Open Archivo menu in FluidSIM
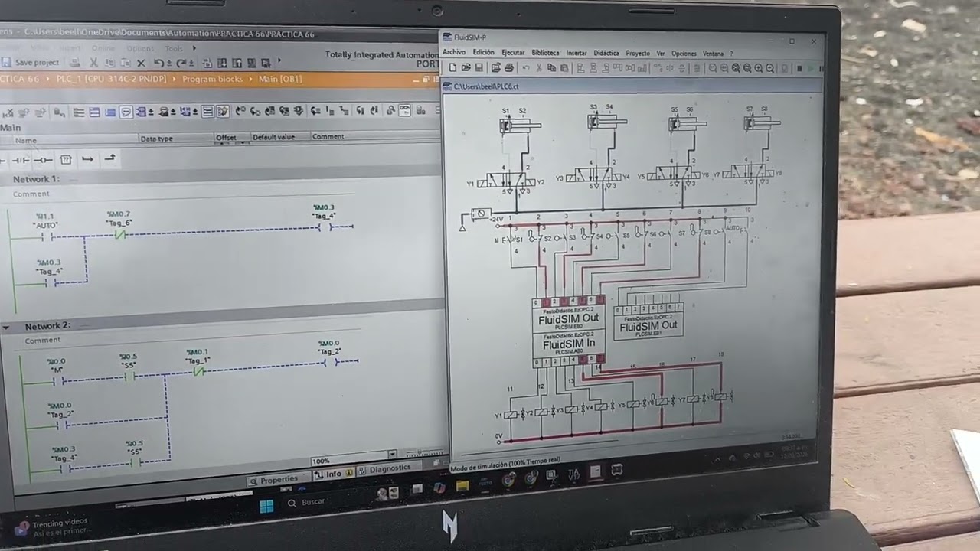Screen dimensions: 980x551 pos(454,53)
